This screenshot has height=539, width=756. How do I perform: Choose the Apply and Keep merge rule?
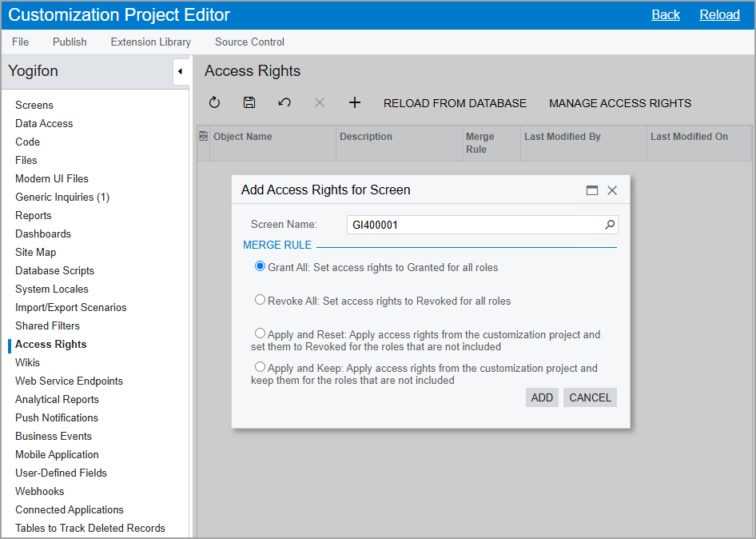(260, 367)
